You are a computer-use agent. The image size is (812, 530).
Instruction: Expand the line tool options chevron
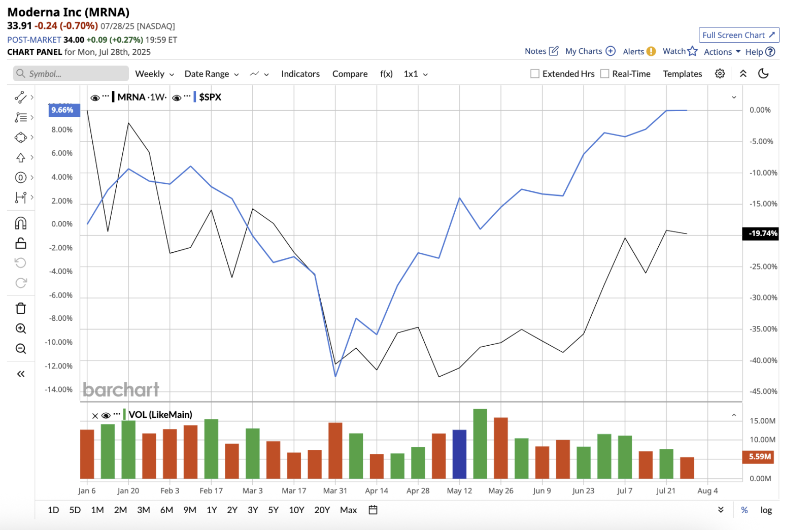coord(32,97)
